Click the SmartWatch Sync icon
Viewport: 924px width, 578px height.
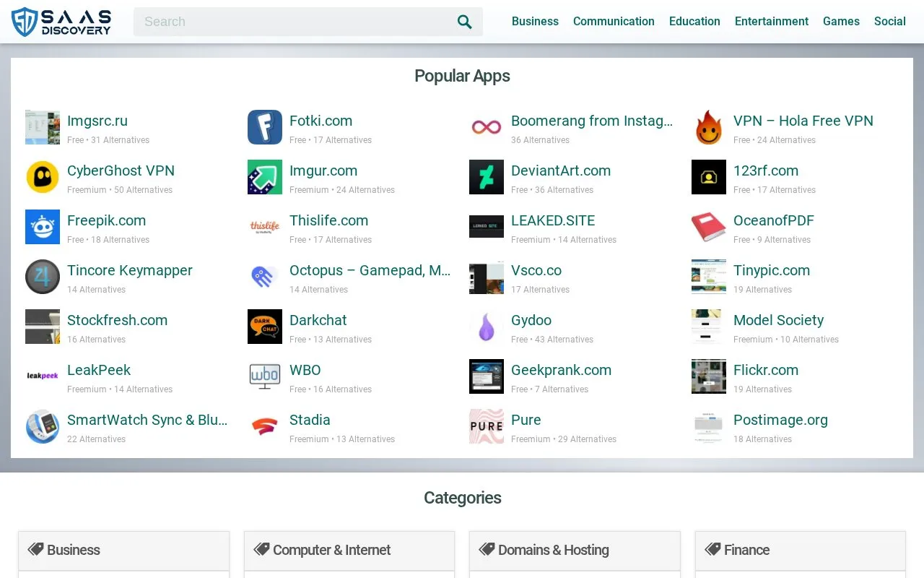coord(43,426)
